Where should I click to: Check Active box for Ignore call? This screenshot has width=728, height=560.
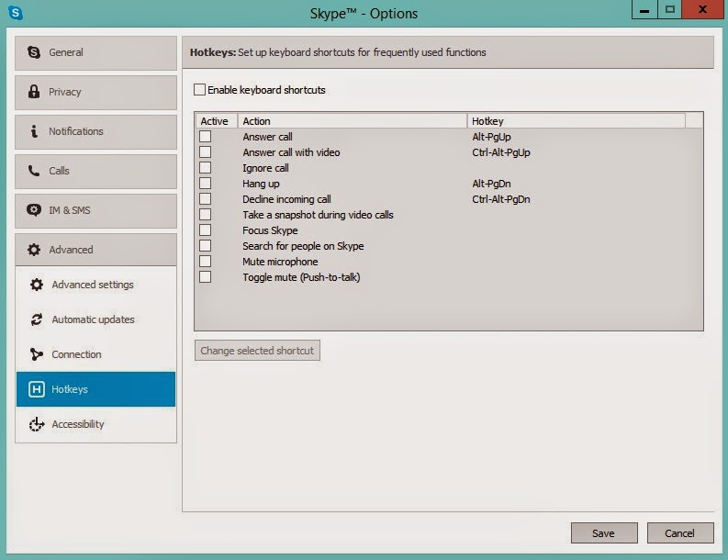pyautogui.click(x=206, y=168)
